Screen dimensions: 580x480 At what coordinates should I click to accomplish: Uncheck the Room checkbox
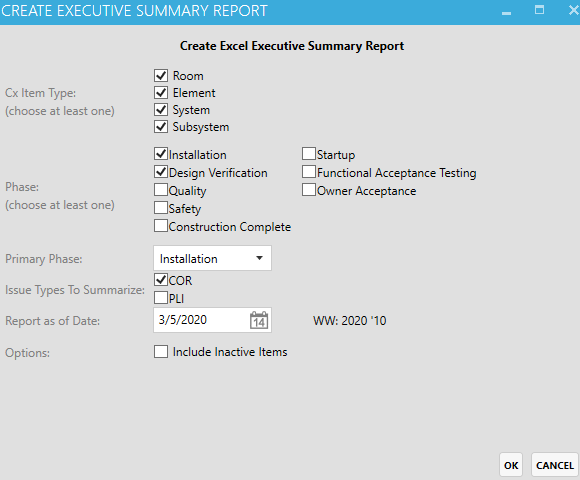click(161, 75)
